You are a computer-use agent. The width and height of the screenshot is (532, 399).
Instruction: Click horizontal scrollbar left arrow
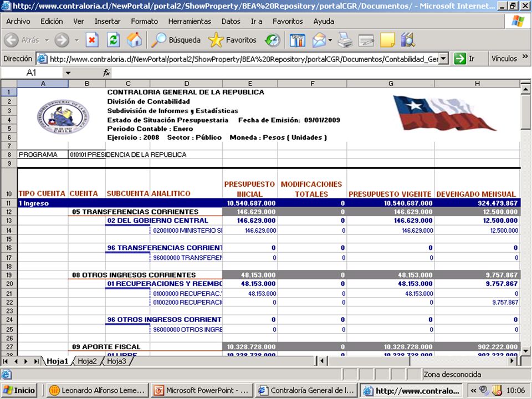(322, 361)
